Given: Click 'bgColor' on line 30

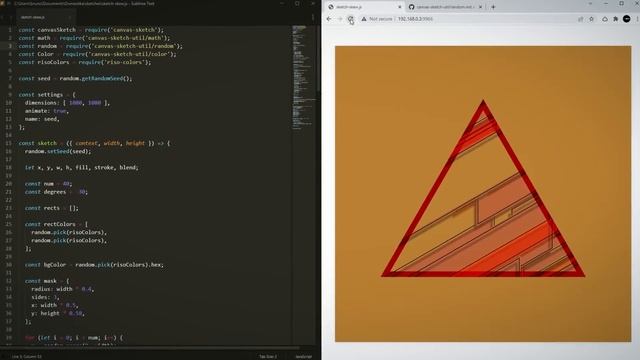Looking at the screenshot, I should click(55, 264).
